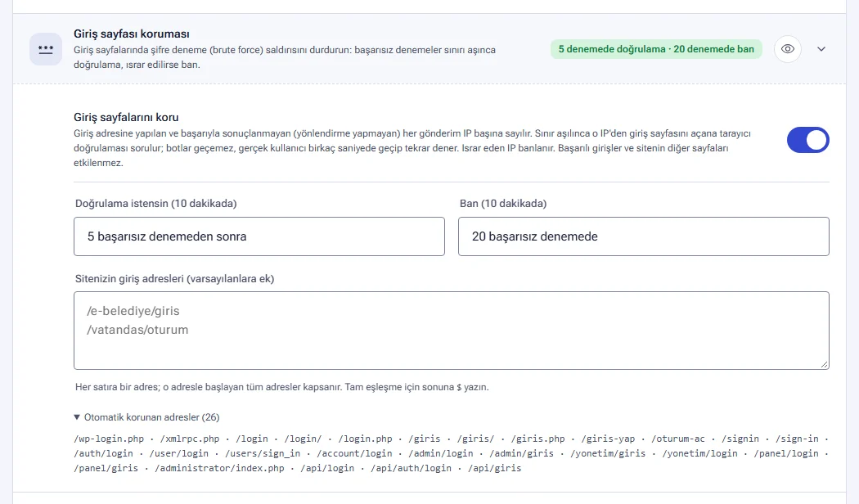Select the /api/auth/login path text

tap(412, 468)
